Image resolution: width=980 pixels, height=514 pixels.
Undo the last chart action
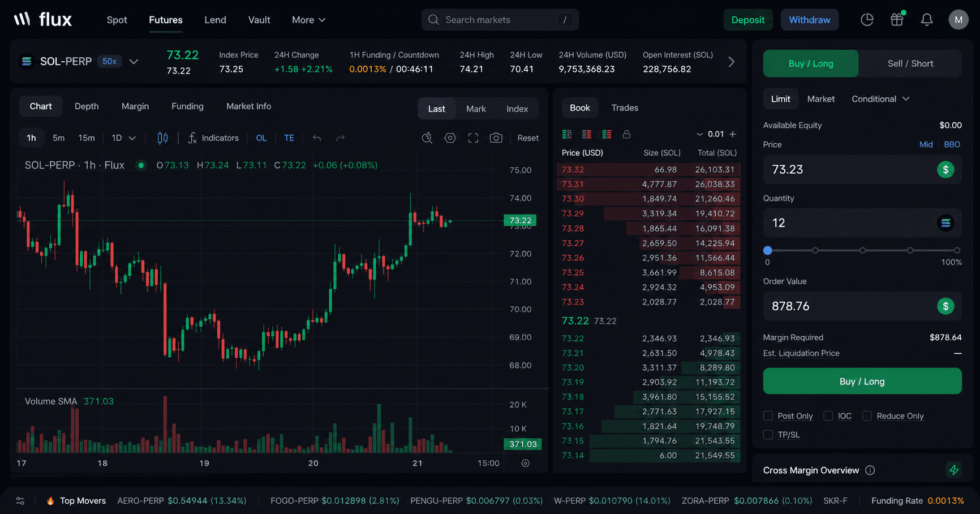pos(317,138)
